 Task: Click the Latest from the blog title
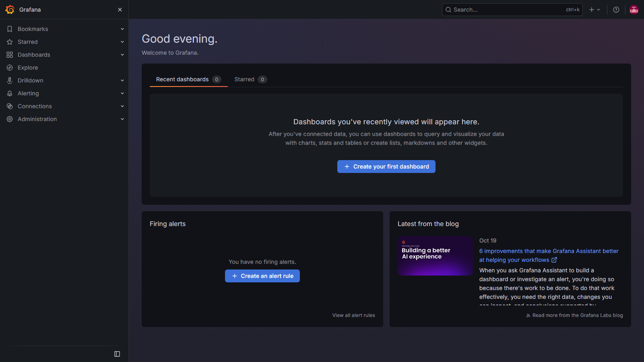coord(428,224)
